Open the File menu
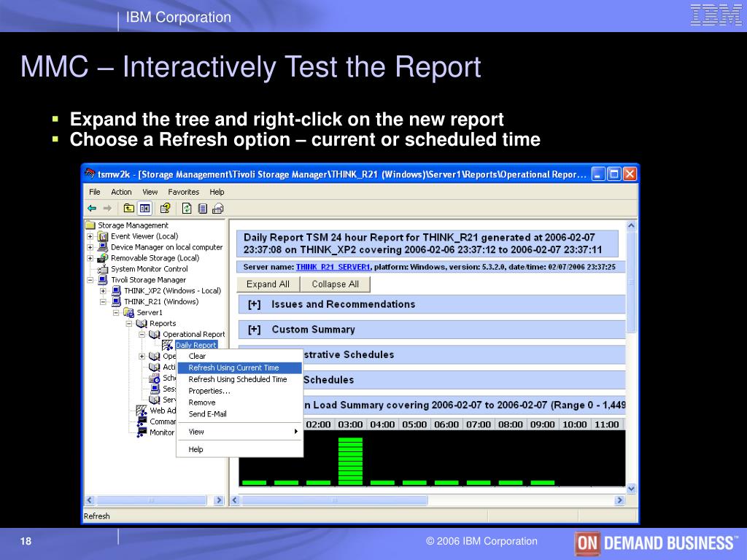The image size is (747, 560). click(x=95, y=192)
